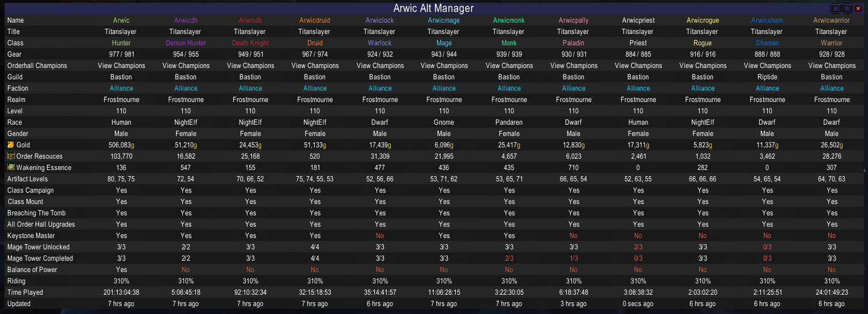The width and height of the screenshot is (868, 314).
Task: Click Arwiclock's red Keystone Master No
Action: pyautogui.click(x=380, y=236)
